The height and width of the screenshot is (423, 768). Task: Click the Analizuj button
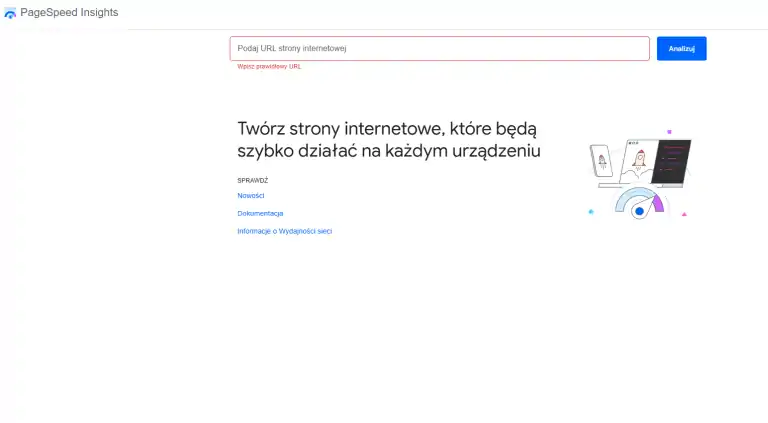[x=681, y=48]
